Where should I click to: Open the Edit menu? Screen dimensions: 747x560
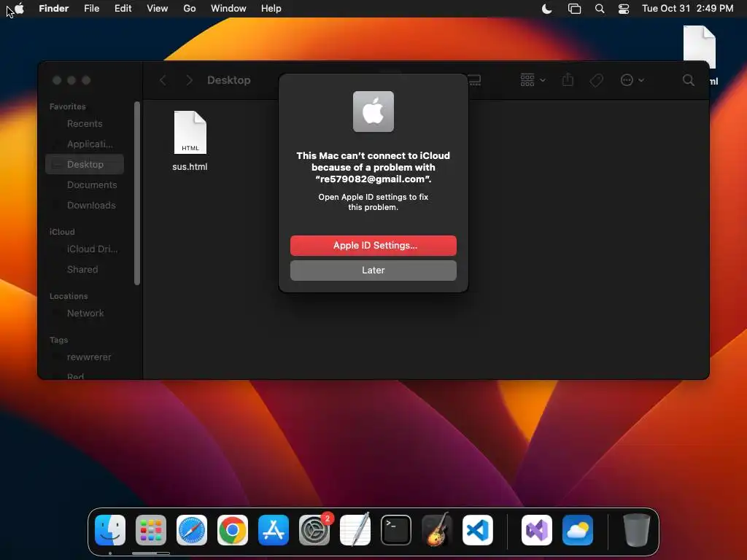coord(123,9)
